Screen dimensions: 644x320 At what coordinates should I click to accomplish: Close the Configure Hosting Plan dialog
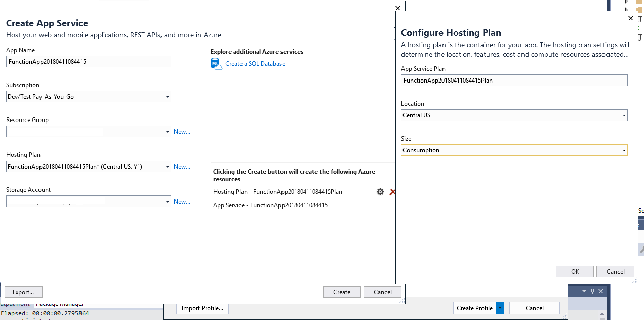click(630, 18)
